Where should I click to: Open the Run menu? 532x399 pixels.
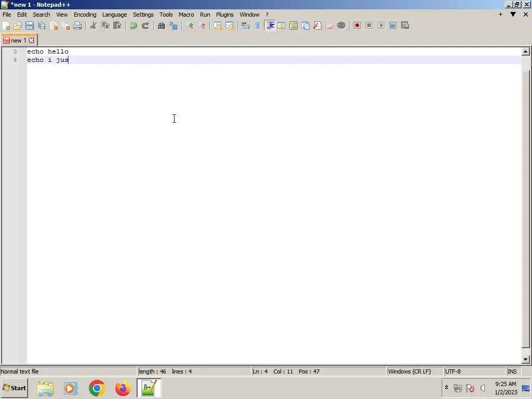(x=205, y=15)
